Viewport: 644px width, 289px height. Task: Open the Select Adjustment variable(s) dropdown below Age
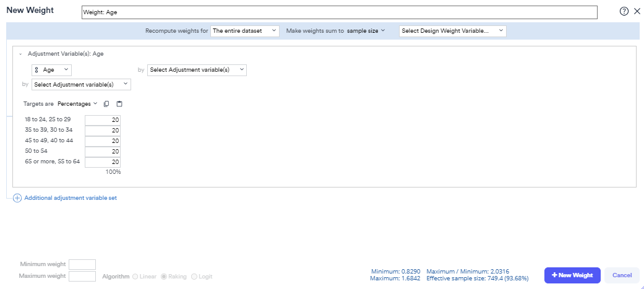[x=81, y=84]
